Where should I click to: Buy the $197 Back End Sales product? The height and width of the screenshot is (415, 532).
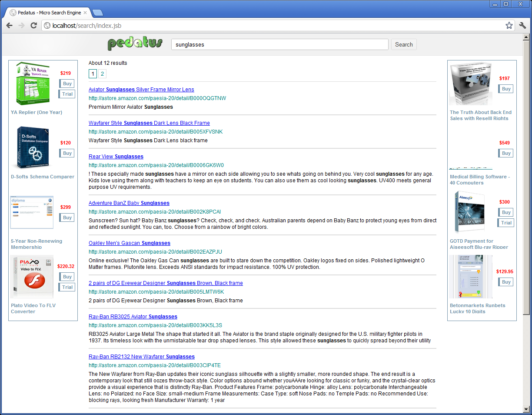(x=506, y=89)
